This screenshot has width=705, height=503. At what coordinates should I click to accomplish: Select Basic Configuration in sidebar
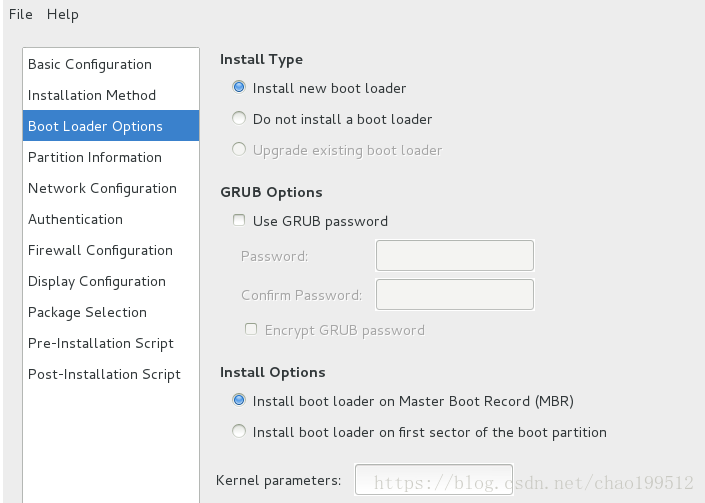tap(111, 64)
